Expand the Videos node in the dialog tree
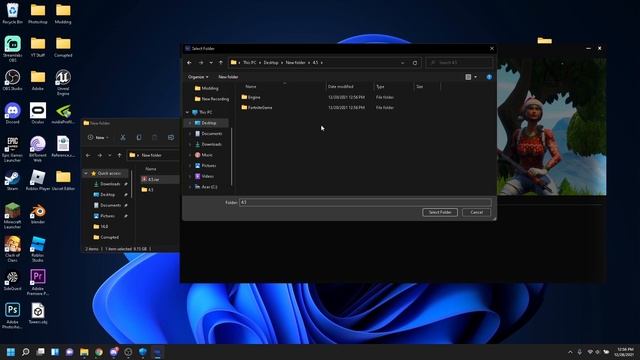The height and width of the screenshot is (360, 640). pyautogui.click(x=190, y=176)
